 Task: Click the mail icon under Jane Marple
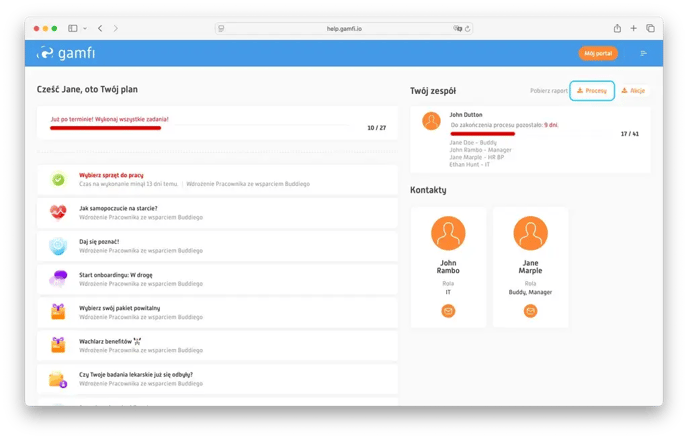coord(530,311)
